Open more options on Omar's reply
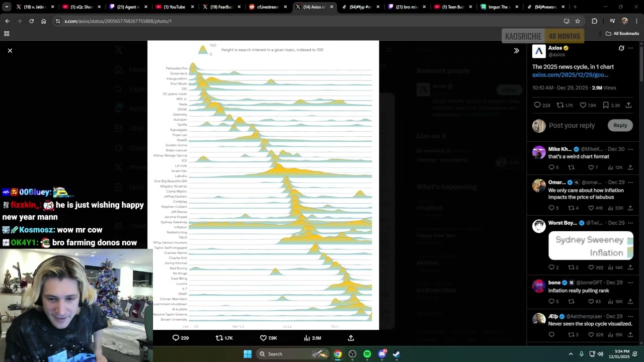The height and width of the screenshot is (362, 644). coord(630,182)
